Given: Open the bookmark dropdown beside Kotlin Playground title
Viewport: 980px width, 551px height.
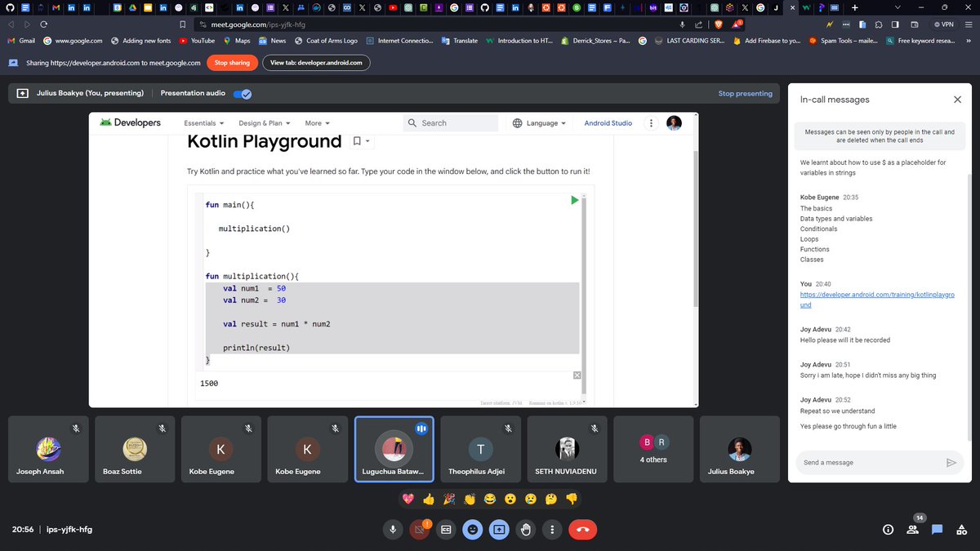Looking at the screenshot, I should tap(361, 141).
